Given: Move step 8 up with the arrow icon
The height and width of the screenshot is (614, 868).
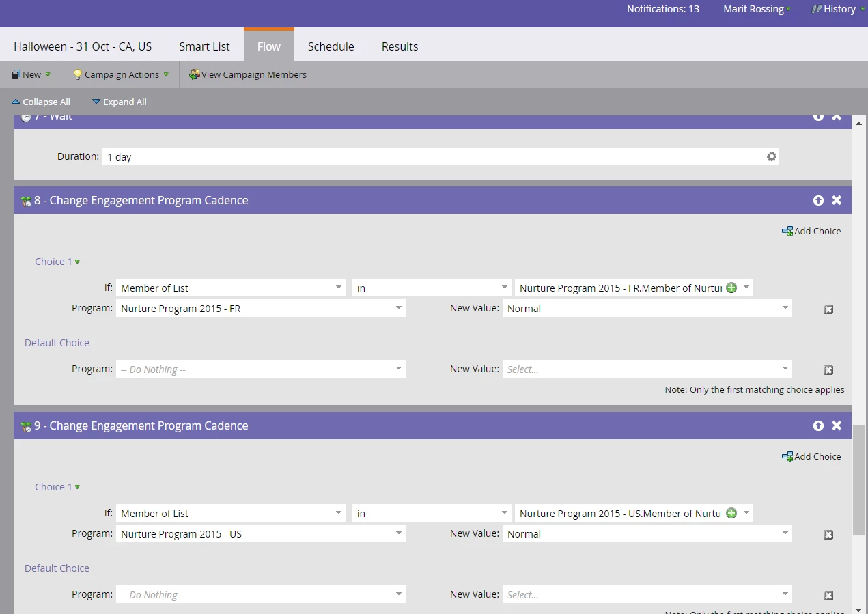Looking at the screenshot, I should [818, 200].
